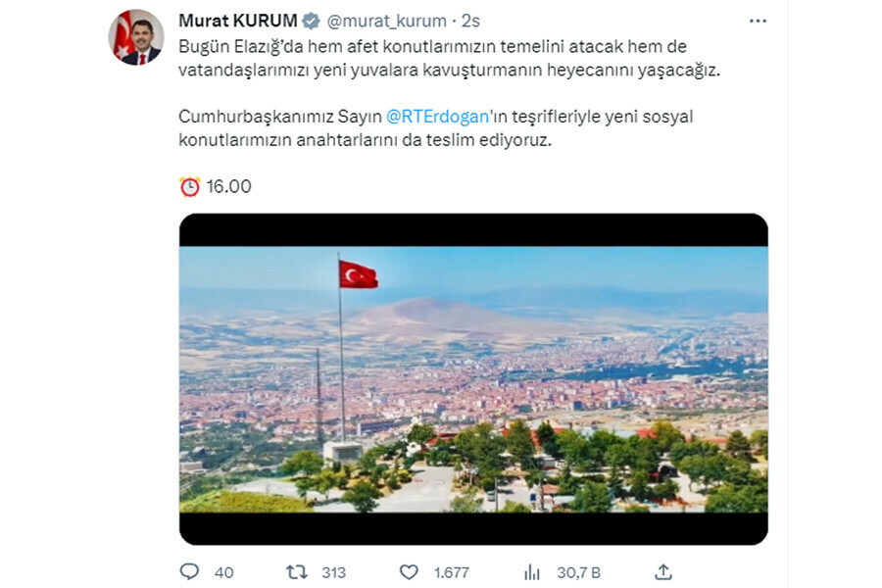Click the 2s timestamp link
Image resolution: width=882 pixels, height=588 pixels.
point(470,21)
